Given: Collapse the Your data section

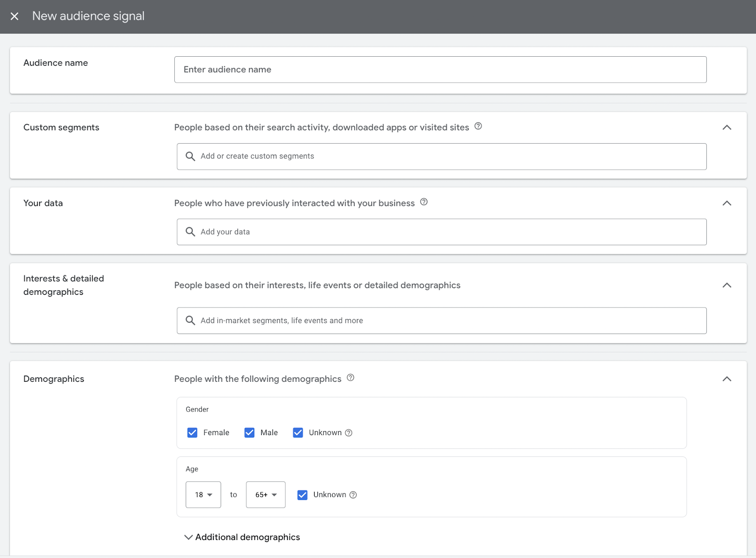Looking at the screenshot, I should coord(727,203).
